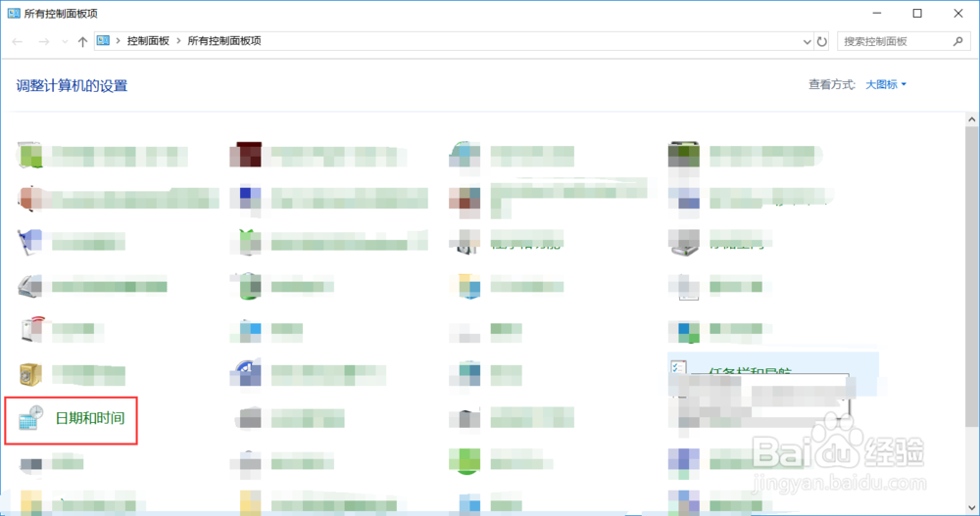Maximize the 所有控制面板项 window

pyautogui.click(x=917, y=13)
